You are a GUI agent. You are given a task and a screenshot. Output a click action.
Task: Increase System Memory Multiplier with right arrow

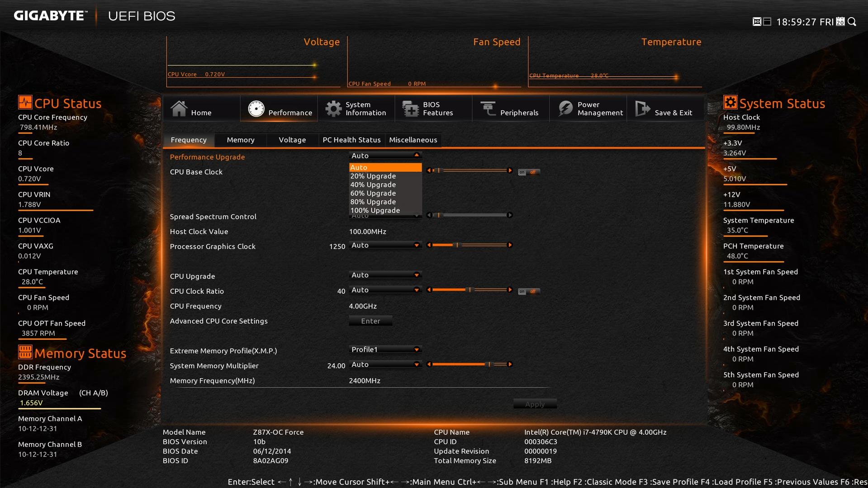pos(510,365)
